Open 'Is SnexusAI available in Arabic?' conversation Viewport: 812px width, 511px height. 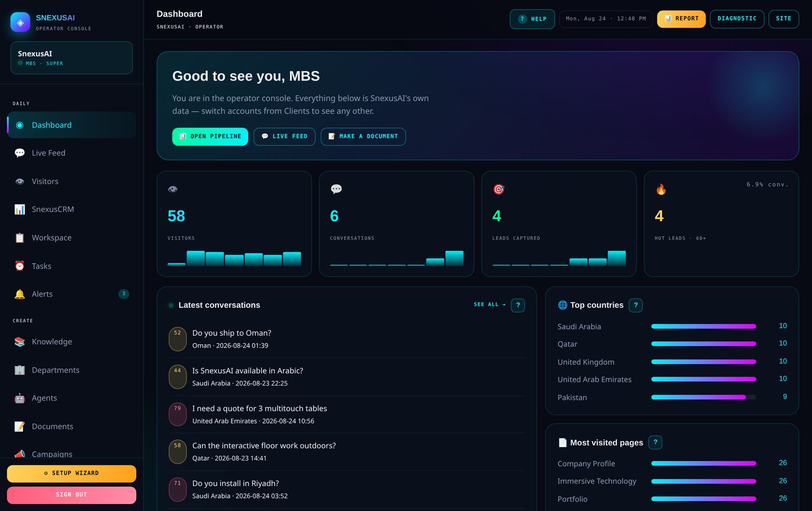point(347,377)
